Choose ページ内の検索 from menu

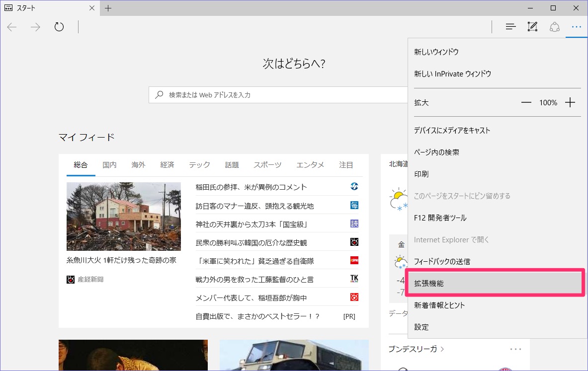pos(497,152)
